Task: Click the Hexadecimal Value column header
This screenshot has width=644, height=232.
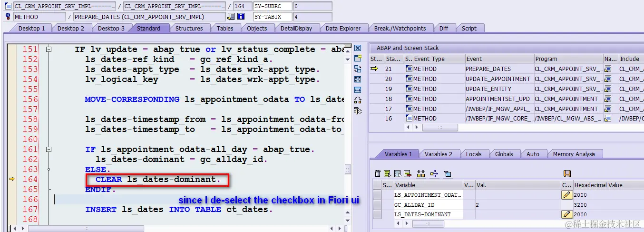Action: coord(608,185)
